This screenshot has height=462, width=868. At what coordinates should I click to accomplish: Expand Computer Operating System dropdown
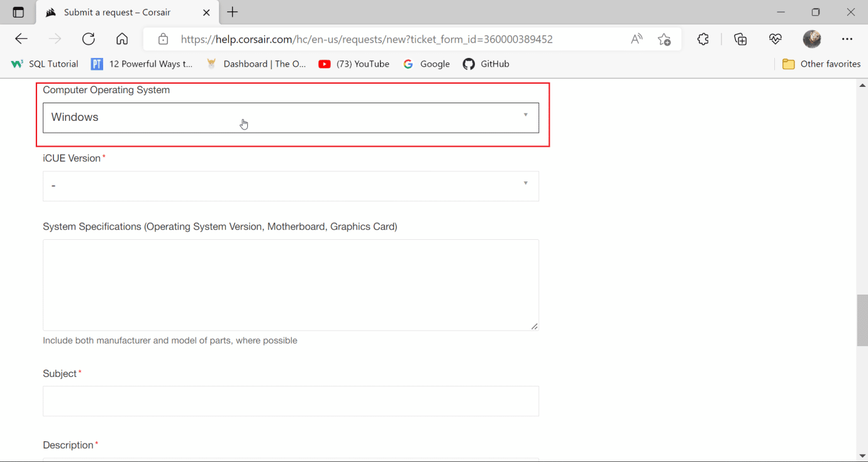291,118
